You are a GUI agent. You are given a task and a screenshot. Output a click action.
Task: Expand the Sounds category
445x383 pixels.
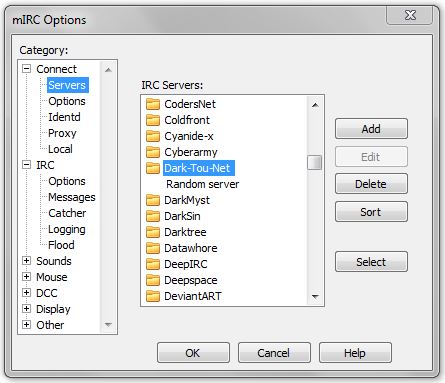click(x=26, y=261)
